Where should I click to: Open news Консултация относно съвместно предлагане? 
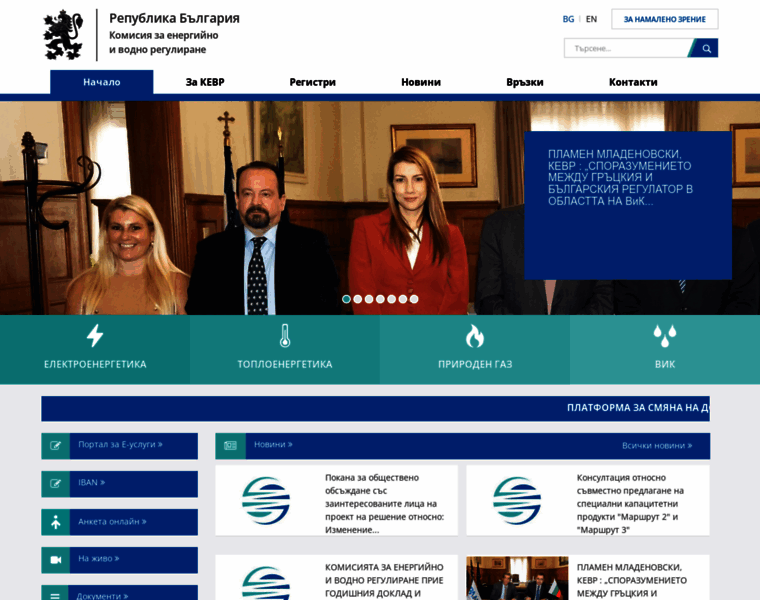pos(630,504)
